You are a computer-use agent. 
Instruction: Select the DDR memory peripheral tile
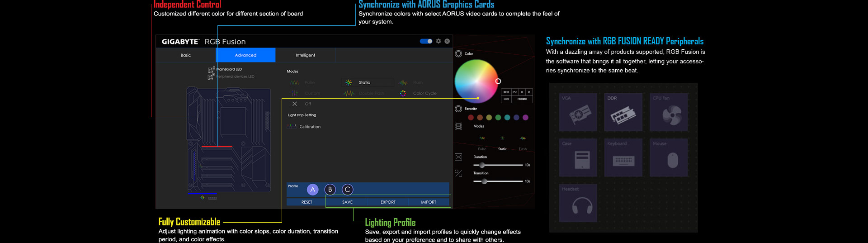click(x=623, y=112)
